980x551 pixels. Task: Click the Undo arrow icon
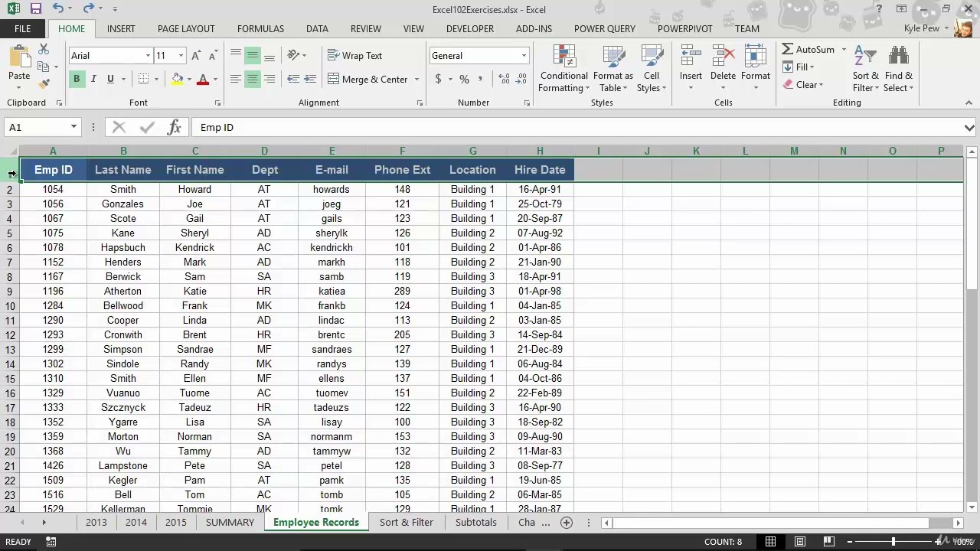(x=58, y=9)
